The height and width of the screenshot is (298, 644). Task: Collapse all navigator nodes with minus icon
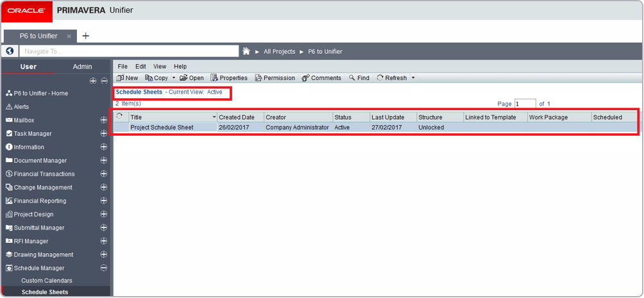105,81
